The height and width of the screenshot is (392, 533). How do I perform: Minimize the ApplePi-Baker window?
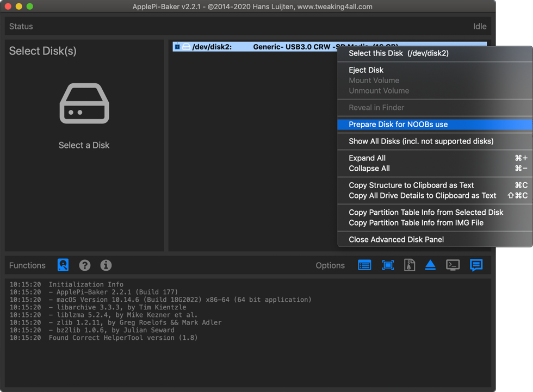coord(19,7)
